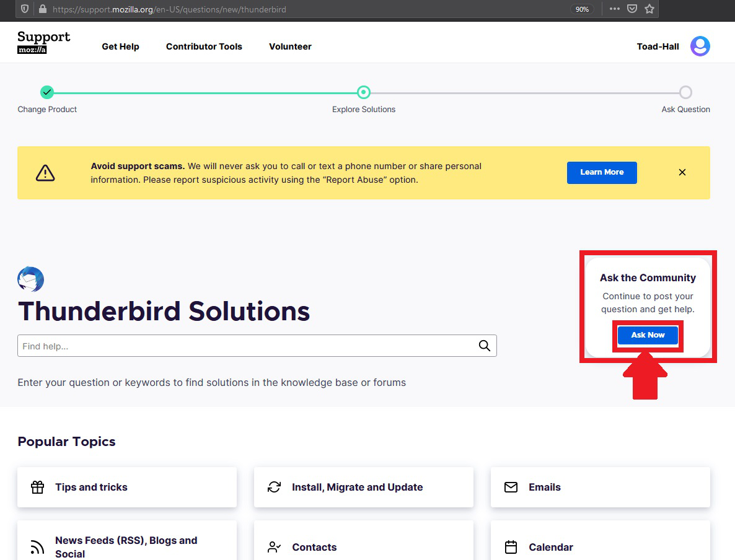Click the gift icon for Tips and tricks
The image size is (735, 560).
coord(38,487)
